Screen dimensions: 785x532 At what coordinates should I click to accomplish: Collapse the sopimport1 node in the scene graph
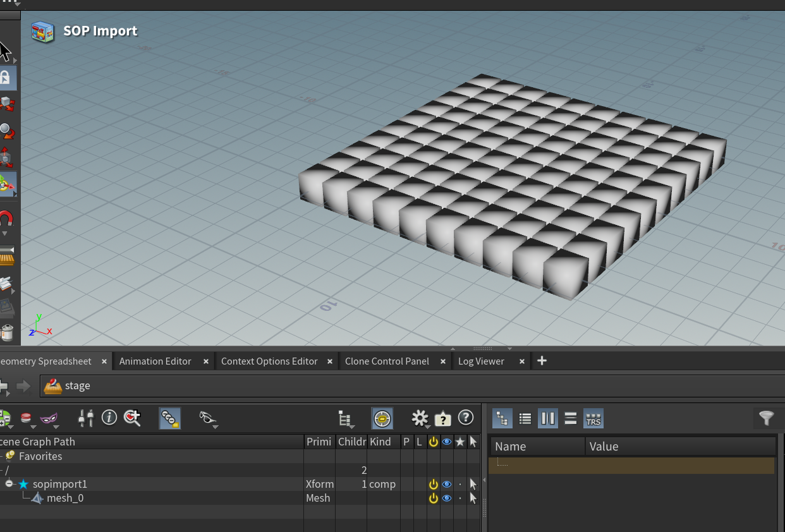(x=8, y=483)
